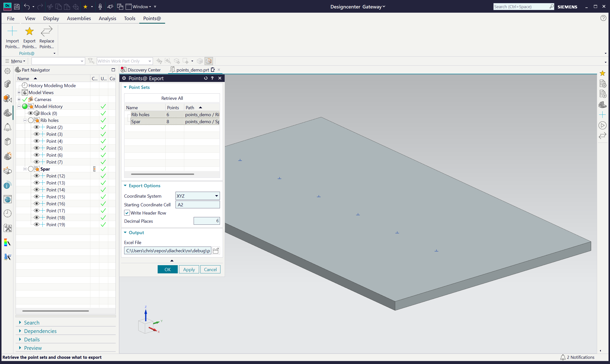This screenshot has width=610, height=364.
Task: Expand the Model Views tree node
Action: [x=19, y=92]
